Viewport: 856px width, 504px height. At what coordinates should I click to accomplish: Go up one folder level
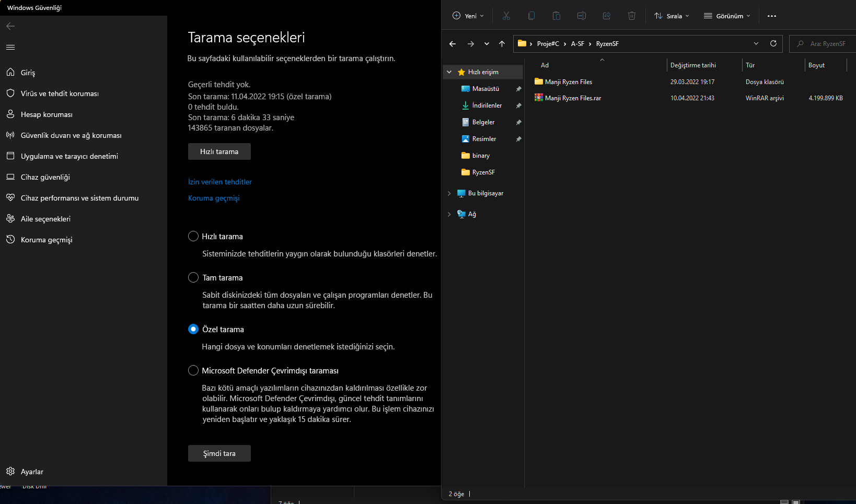pos(502,44)
